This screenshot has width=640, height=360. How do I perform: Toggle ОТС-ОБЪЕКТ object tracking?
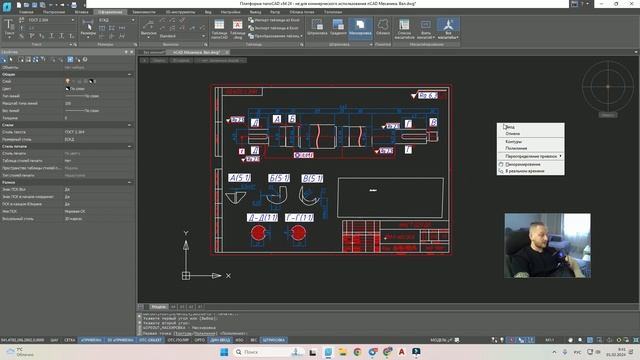(x=150, y=340)
